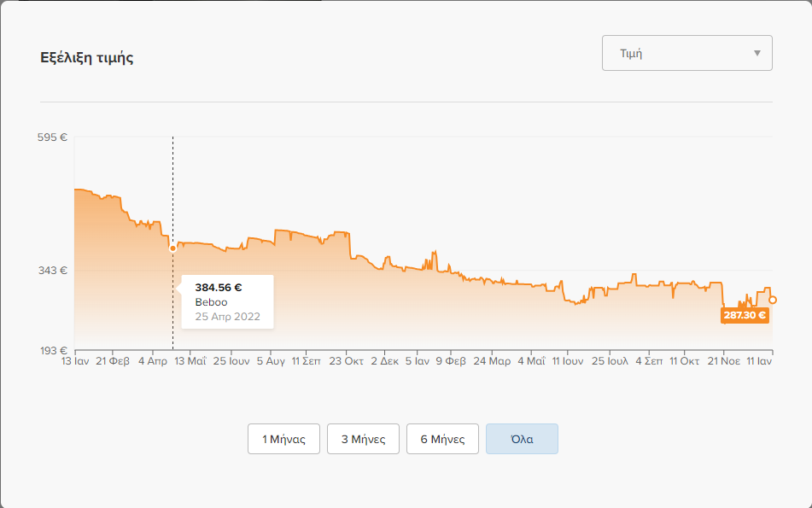The height and width of the screenshot is (508, 812).
Task: Click the 287.30 € price badge
Action: pos(745,315)
